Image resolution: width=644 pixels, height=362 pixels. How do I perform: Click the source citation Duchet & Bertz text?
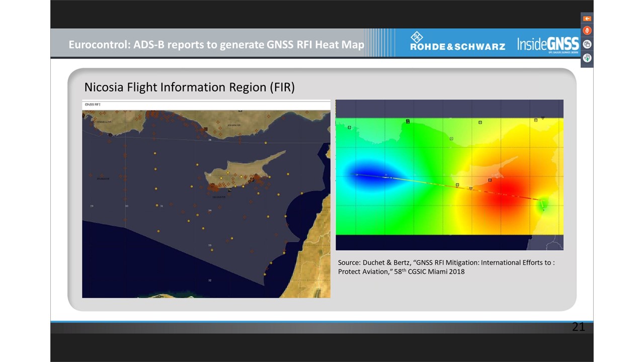pyautogui.click(x=446, y=267)
